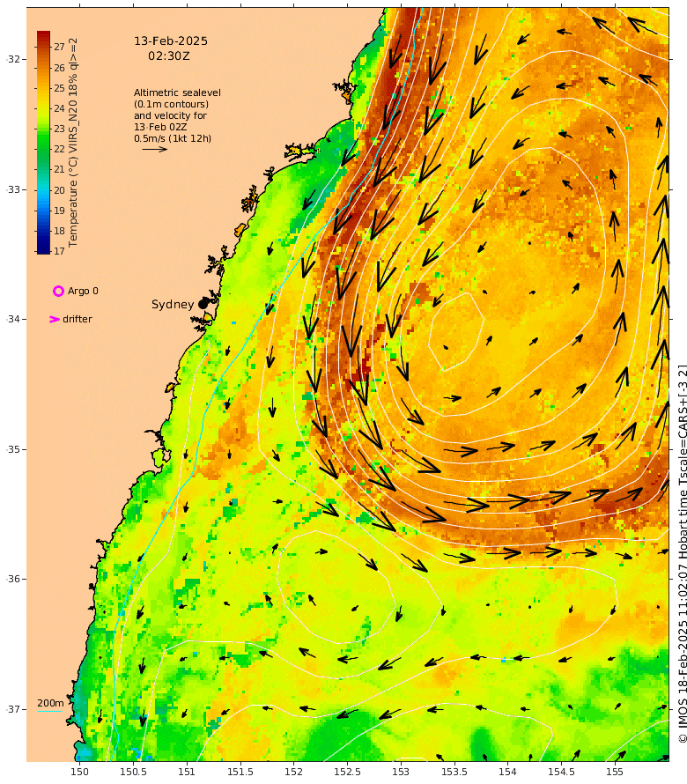Image resolution: width=687 pixels, height=784 pixels.
Task: Click the 151.5 longitude axis label
Action: tap(240, 772)
